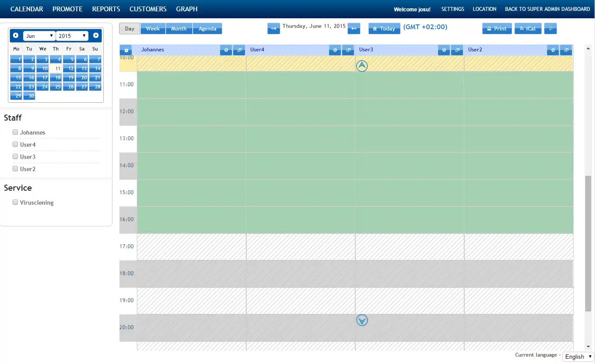Expand the English language selector

click(578, 357)
